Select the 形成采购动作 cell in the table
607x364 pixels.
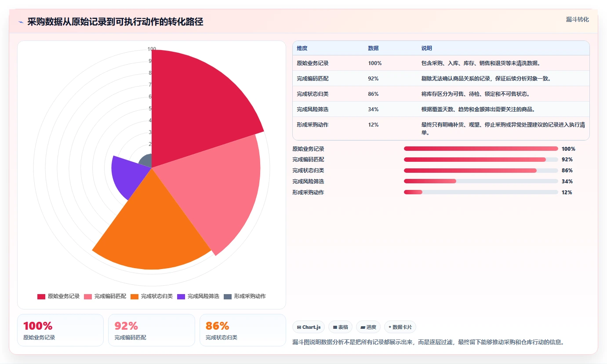click(313, 125)
